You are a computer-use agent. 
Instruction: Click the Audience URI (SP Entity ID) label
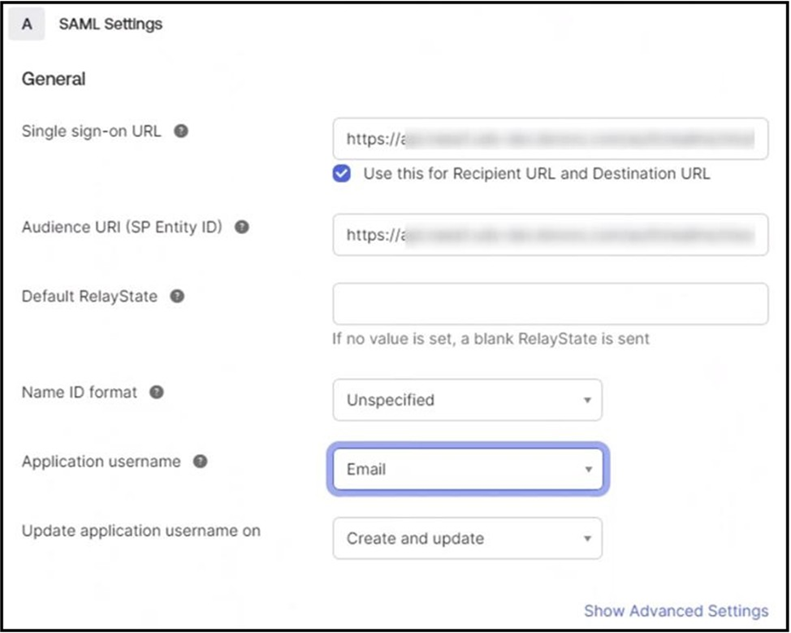point(121,227)
